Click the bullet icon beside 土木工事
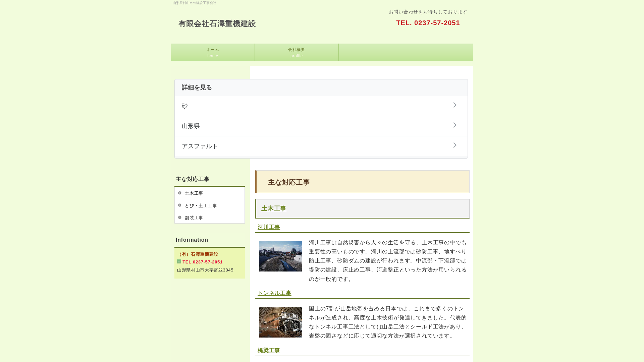This screenshot has width=644, height=362. click(x=180, y=193)
